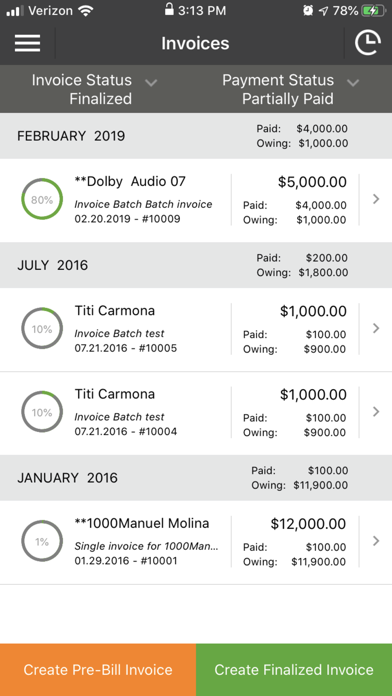Tap Create Pre-Bill Invoice button

click(x=98, y=670)
